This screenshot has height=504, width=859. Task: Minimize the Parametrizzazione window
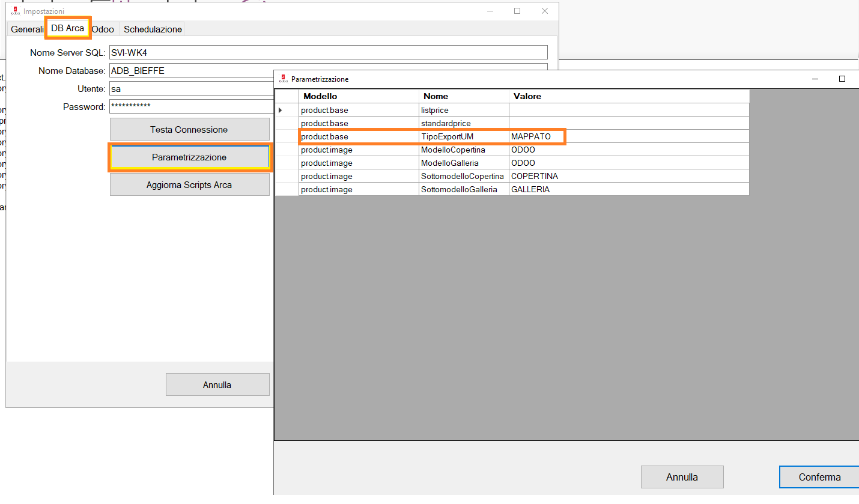pos(815,79)
